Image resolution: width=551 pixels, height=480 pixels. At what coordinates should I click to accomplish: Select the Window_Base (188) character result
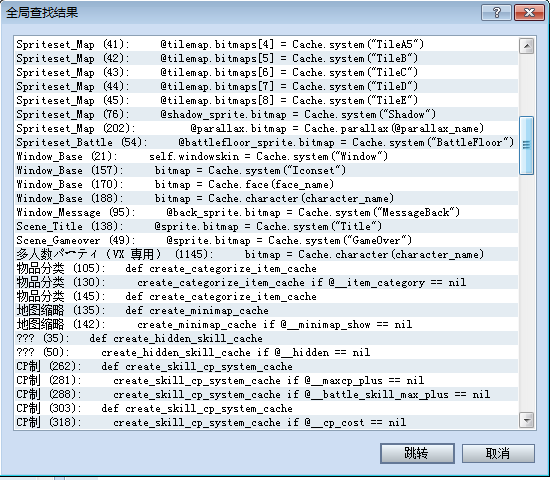point(266,199)
